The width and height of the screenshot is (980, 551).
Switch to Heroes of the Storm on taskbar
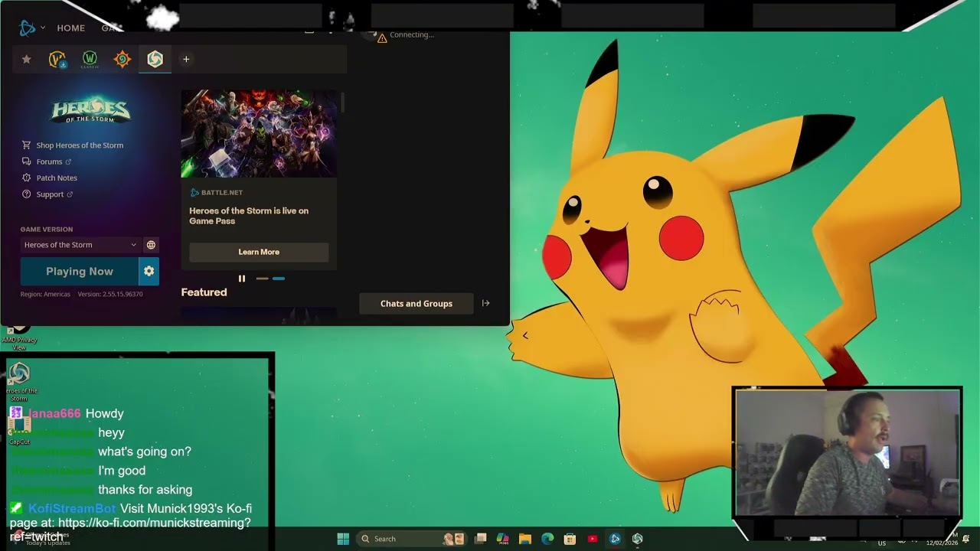[x=637, y=539]
